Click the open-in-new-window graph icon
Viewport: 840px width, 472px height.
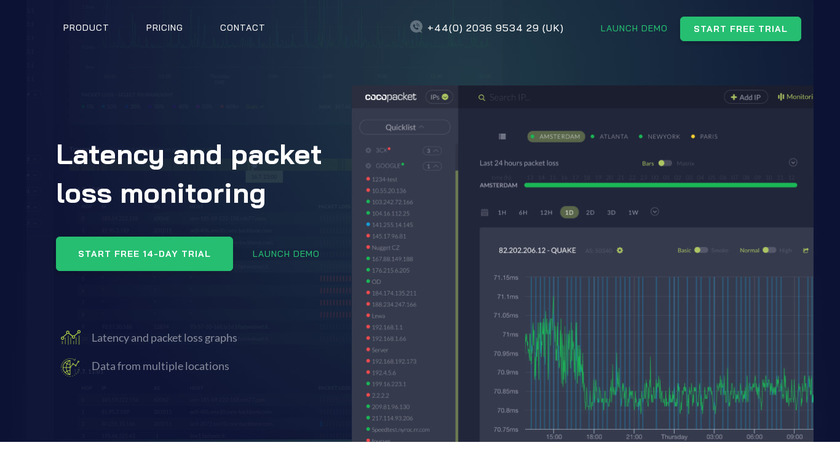[x=805, y=250]
